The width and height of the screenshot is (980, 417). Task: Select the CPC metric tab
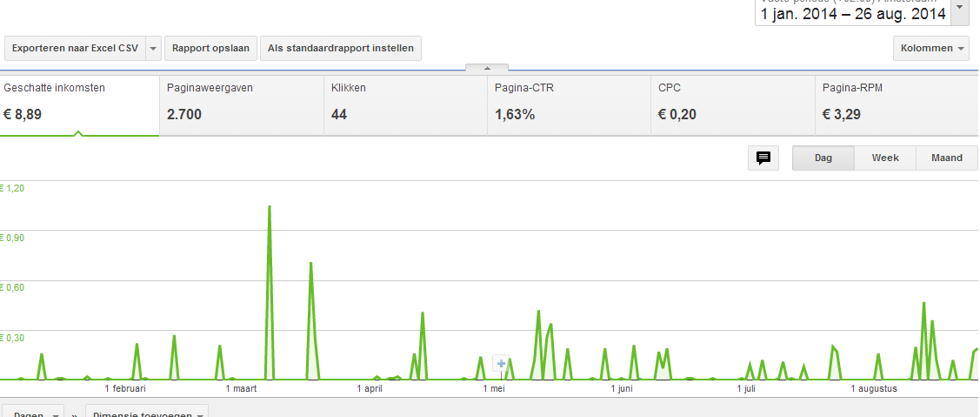733,105
